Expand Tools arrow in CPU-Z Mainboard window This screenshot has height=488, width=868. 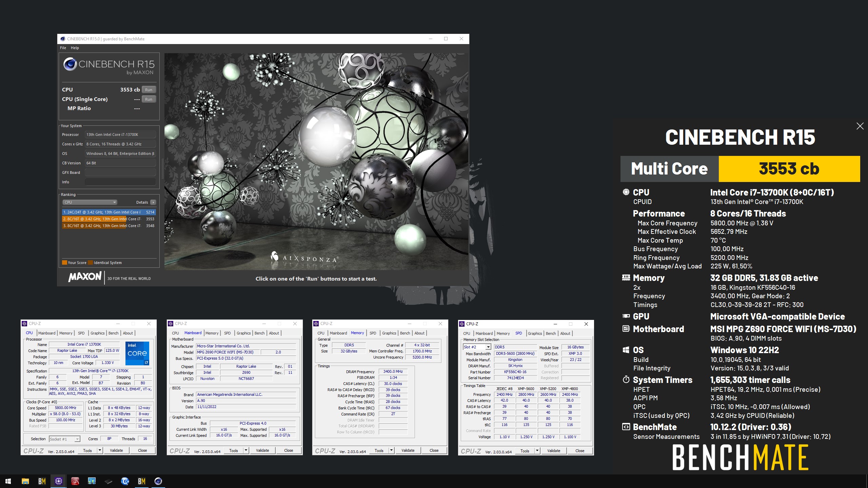point(246,450)
